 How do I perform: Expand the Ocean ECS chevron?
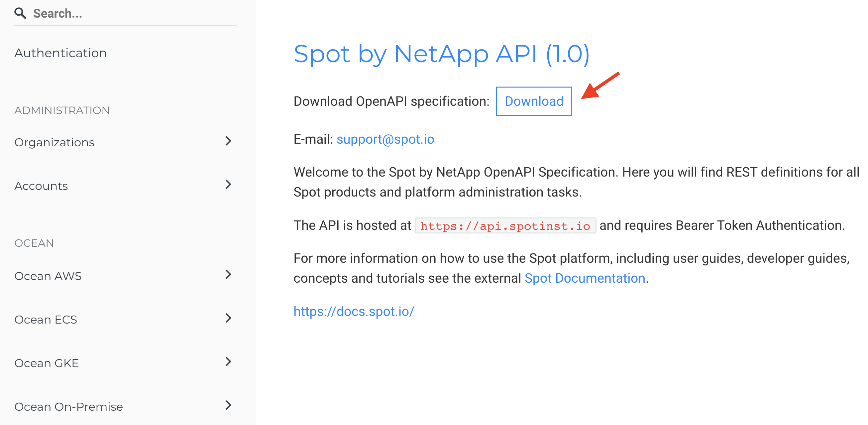[228, 318]
